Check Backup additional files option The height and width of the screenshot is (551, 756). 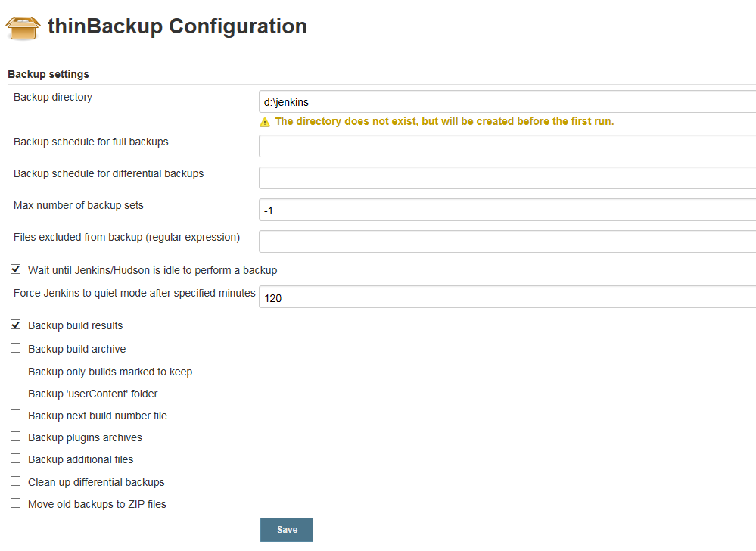coord(15,458)
